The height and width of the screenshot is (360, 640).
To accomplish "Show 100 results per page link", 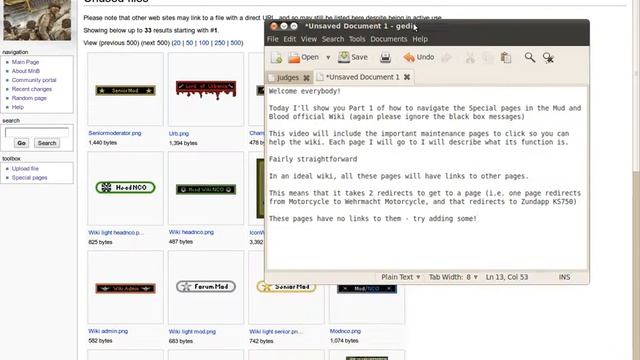I will point(204,43).
